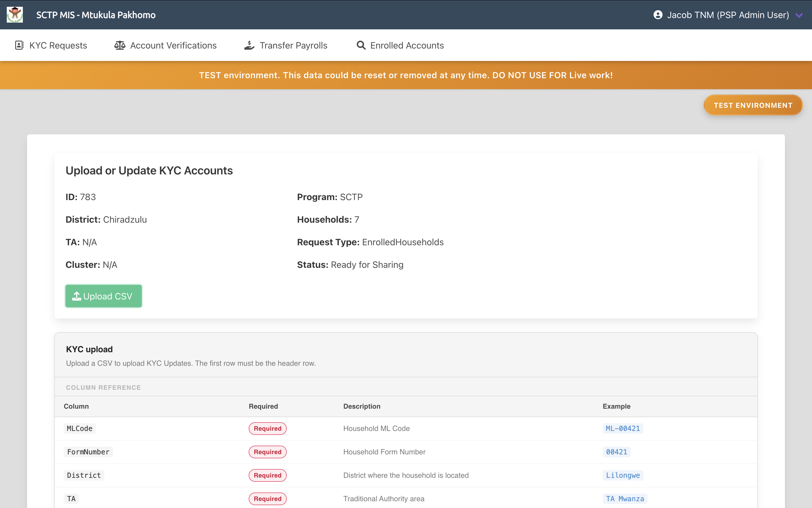Screen dimensions: 812x508
Task: Click the Example table header
Action: click(x=616, y=406)
